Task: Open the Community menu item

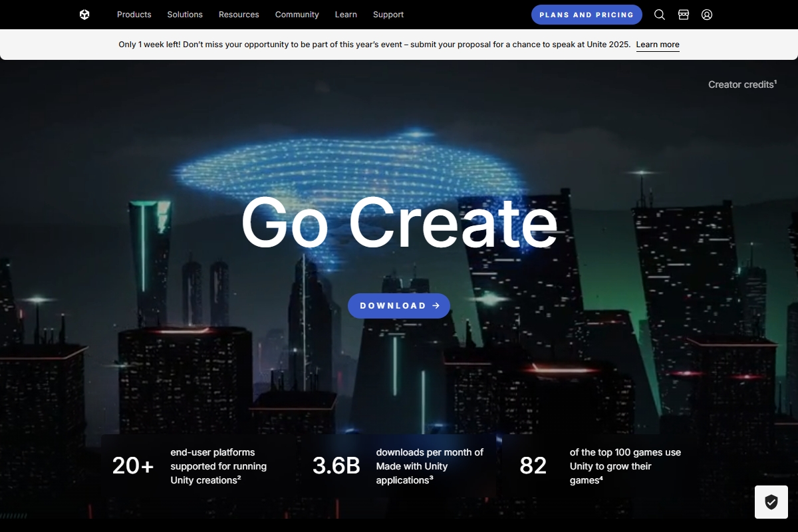Action: (x=297, y=15)
